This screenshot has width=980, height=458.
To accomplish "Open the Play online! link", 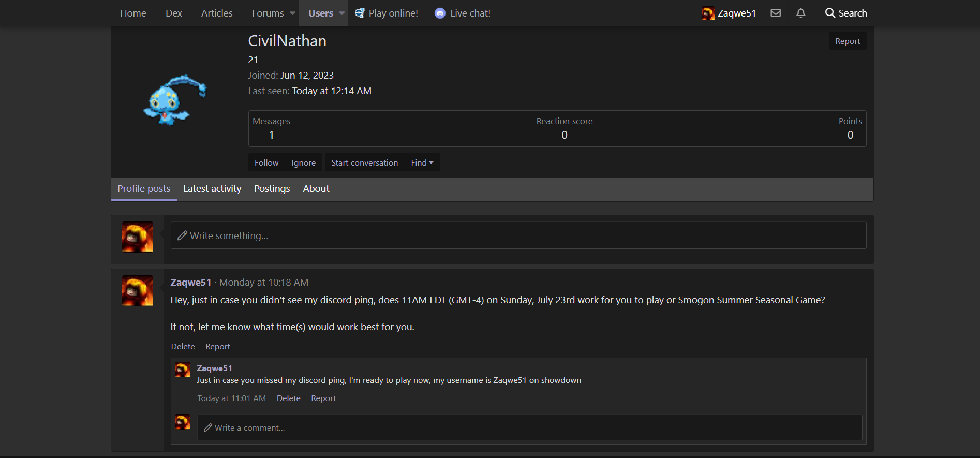I will click(393, 13).
